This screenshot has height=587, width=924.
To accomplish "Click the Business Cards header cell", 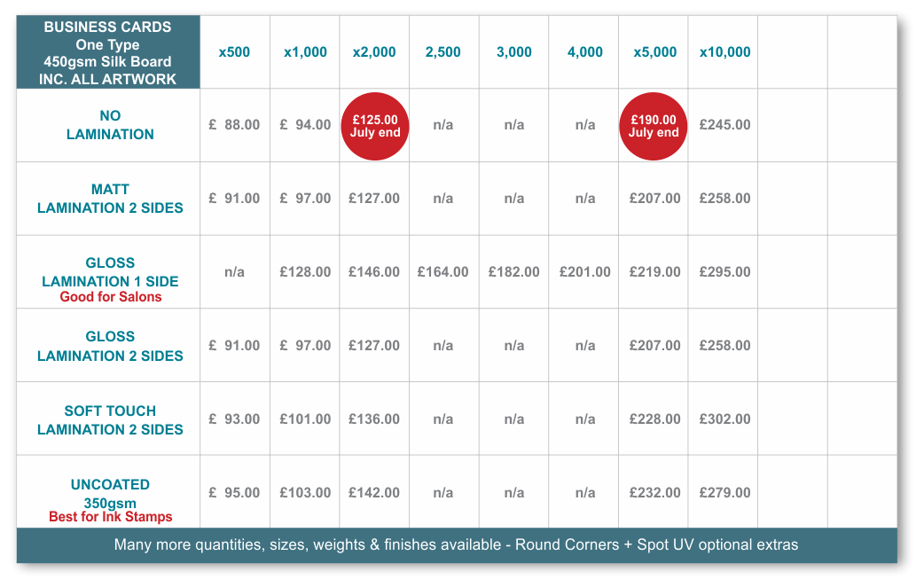I will (x=108, y=52).
